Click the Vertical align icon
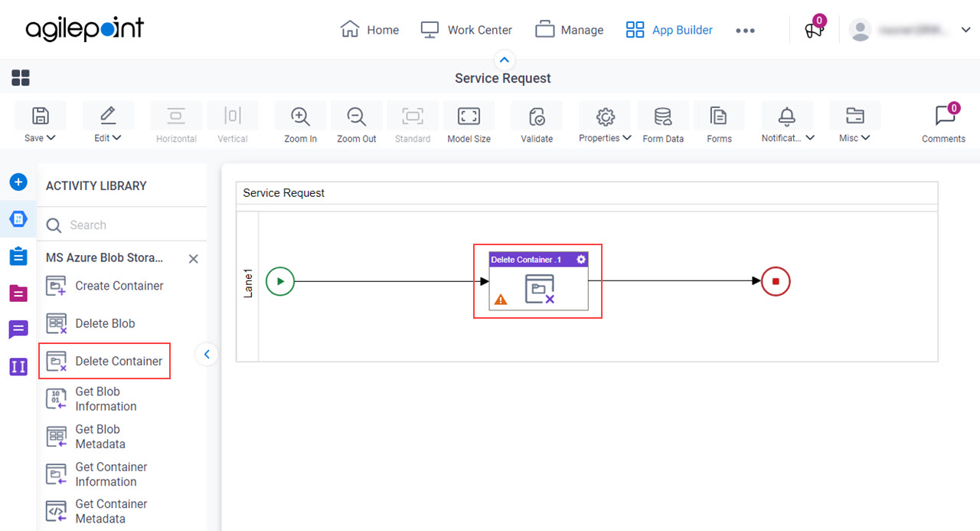The width and height of the screenshot is (980, 531). [x=233, y=116]
